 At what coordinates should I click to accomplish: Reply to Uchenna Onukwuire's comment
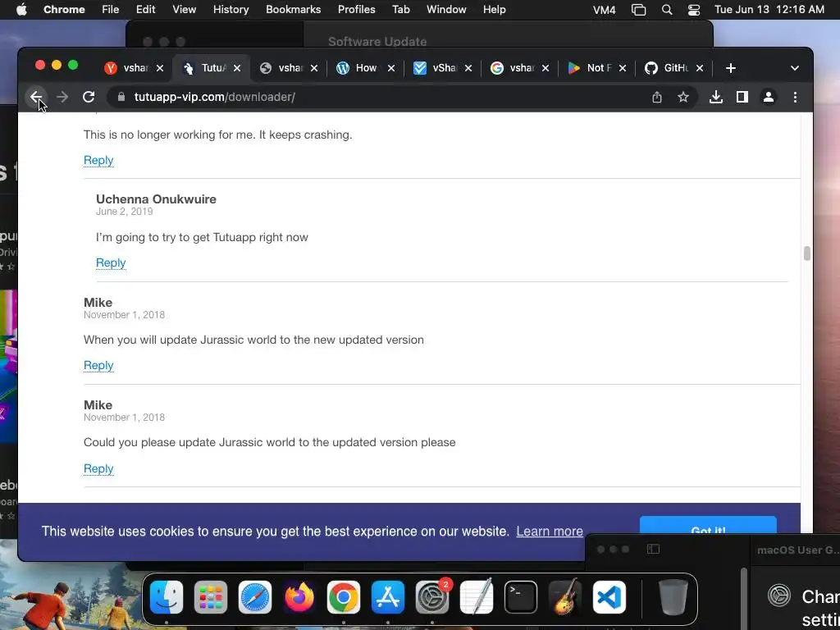(111, 262)
